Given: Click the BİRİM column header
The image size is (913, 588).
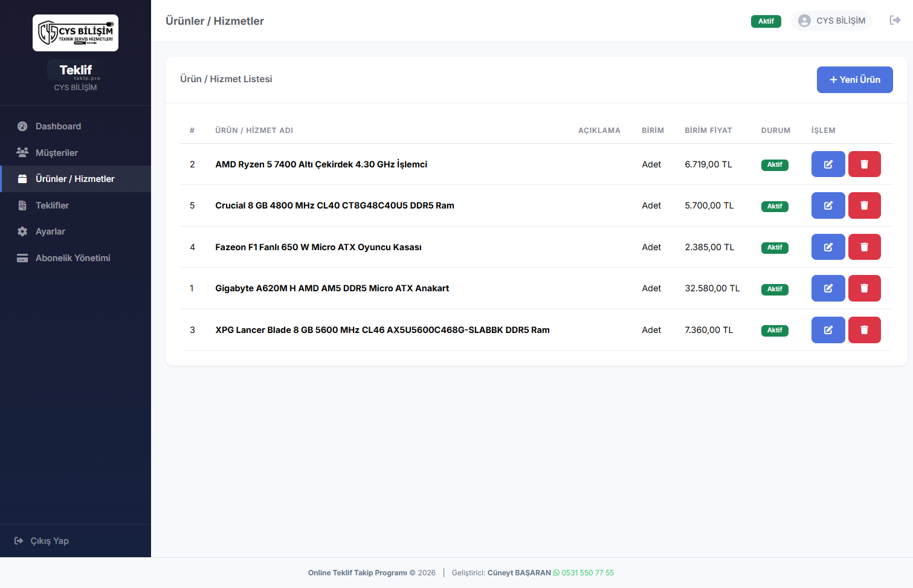Looking at the screenshot, I should [653, 131].
